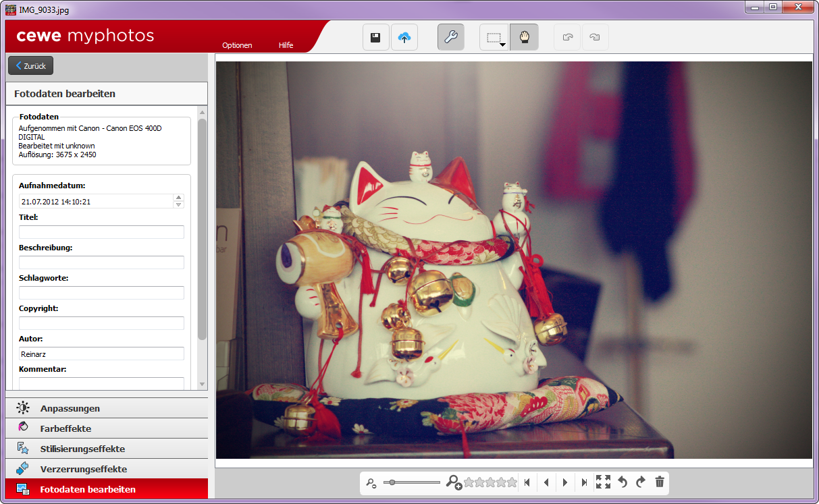
Task: Expand the Farbeffekte section
Action: click(107, 428)
